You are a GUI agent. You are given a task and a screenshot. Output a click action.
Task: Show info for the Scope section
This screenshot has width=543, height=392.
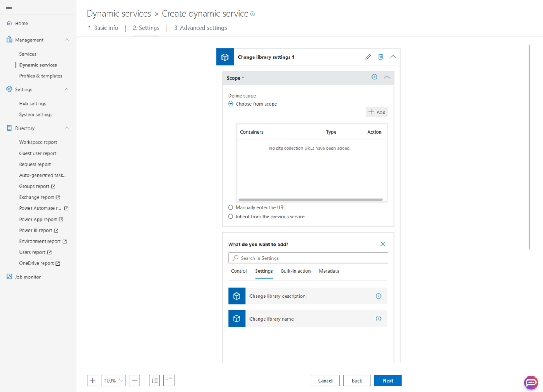point(374,77)
